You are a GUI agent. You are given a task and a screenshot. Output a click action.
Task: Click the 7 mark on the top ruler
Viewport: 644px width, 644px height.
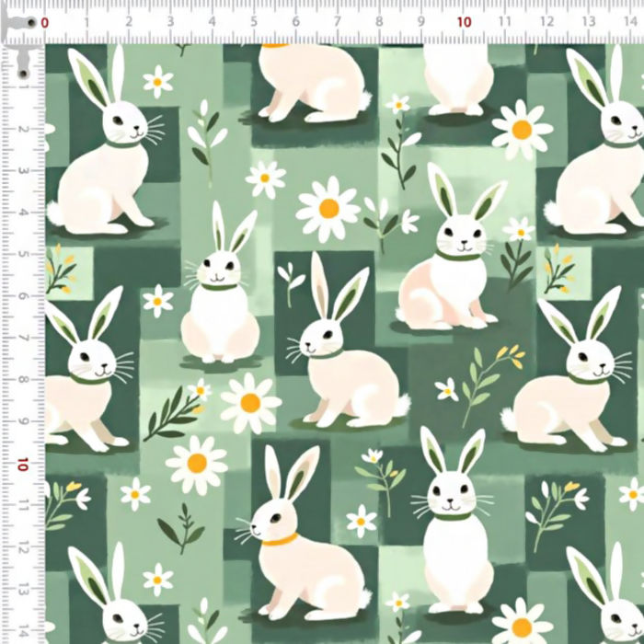point(338,22)
